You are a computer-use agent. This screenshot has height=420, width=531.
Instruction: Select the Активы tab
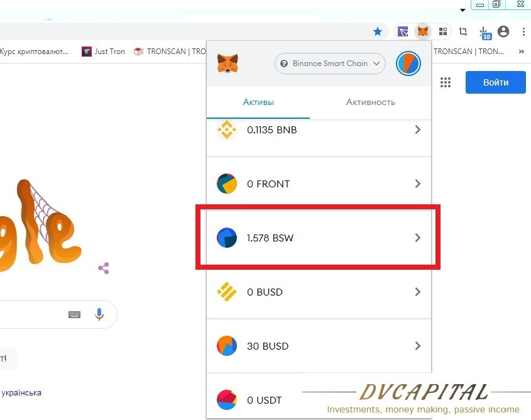click(258, 102)
